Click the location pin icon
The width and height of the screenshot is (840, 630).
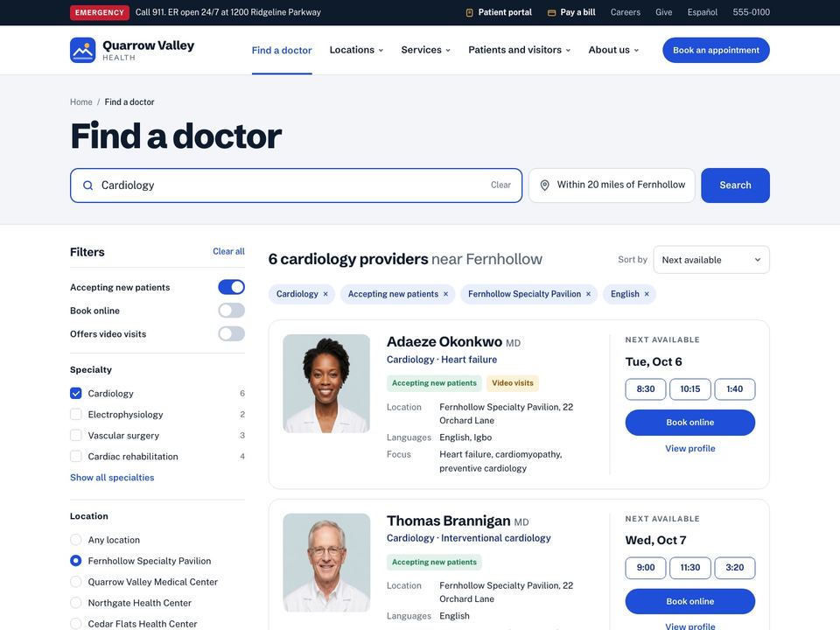pyautogui.click(x=544, y=185)
